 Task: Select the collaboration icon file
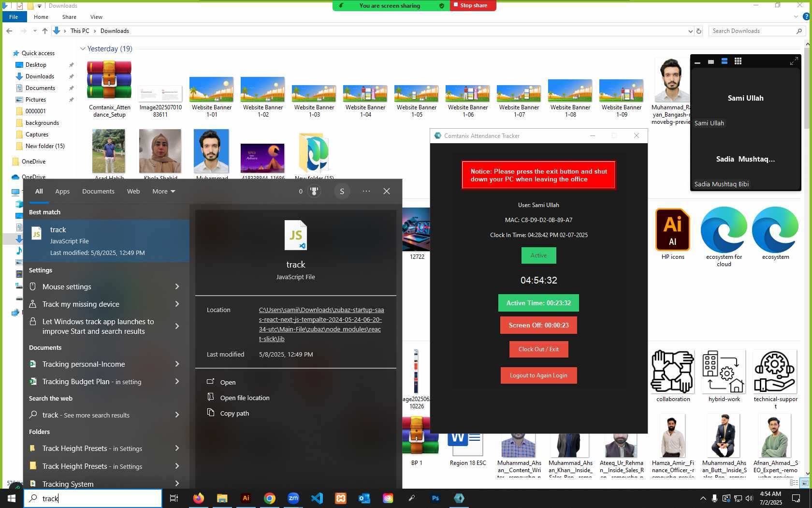coord(673,376)
